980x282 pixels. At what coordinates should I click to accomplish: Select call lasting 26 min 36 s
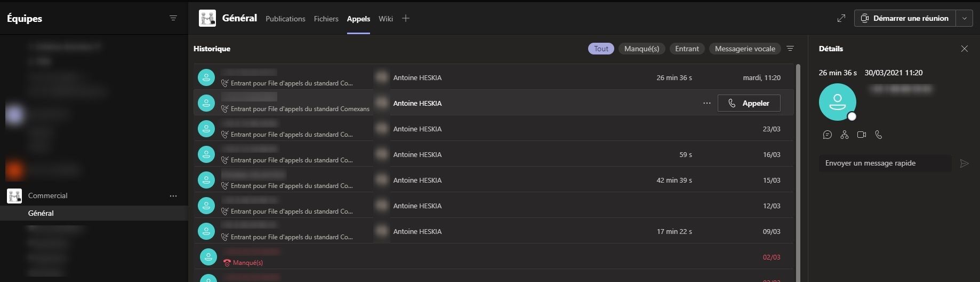pos(494,77)
